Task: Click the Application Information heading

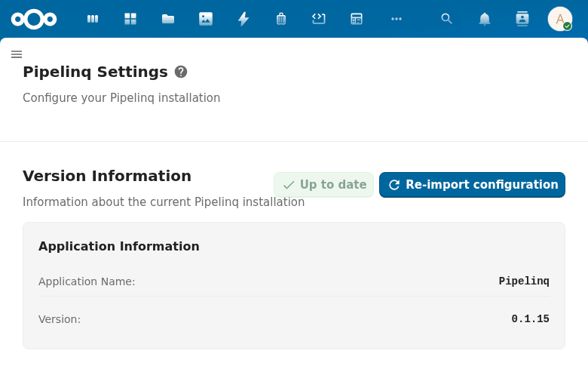Action: point(119,246)
